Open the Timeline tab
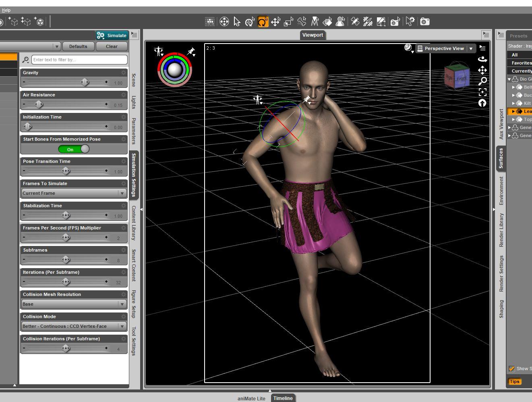Viewport: 532px width, 402px height. click(283, 398)
